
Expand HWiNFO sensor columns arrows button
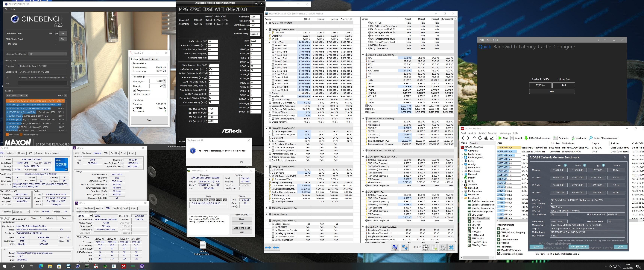[x=268, y=247]
